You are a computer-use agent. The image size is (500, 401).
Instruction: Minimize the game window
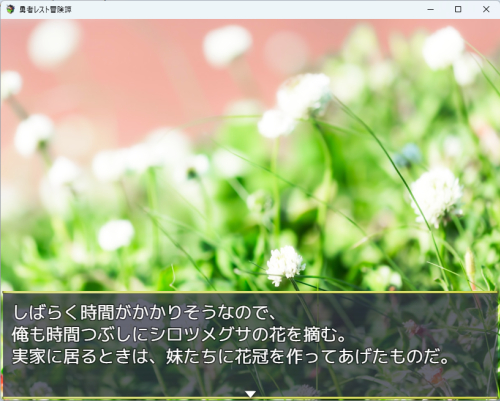(x=430, y=9)
